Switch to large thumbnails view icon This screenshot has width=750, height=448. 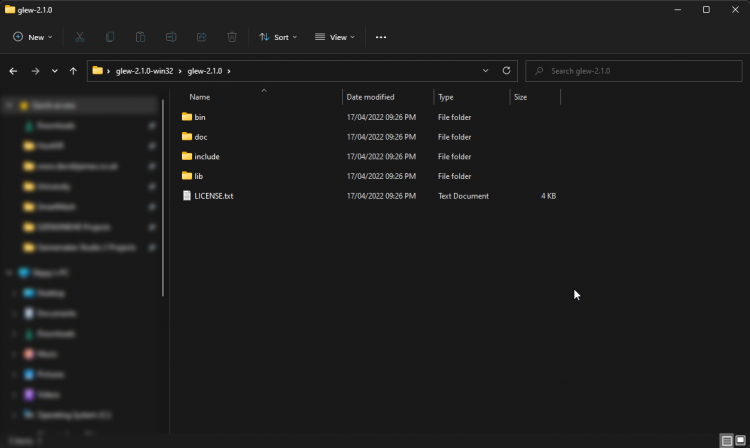pos(740,440)
